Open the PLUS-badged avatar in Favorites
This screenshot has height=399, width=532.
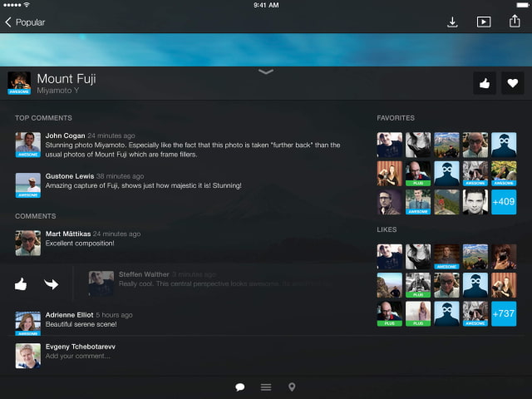tap(418, 174)
